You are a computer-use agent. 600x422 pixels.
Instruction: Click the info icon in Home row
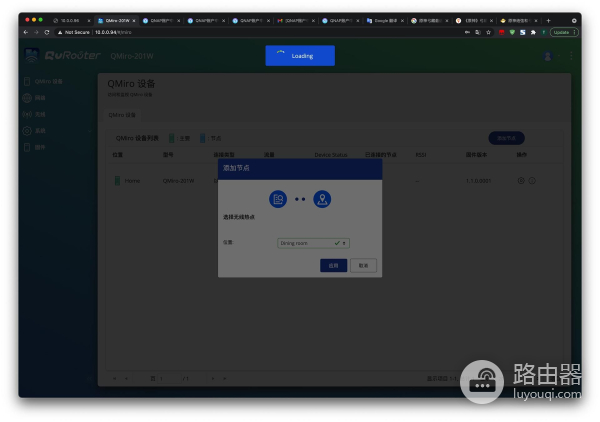(532, 181)
